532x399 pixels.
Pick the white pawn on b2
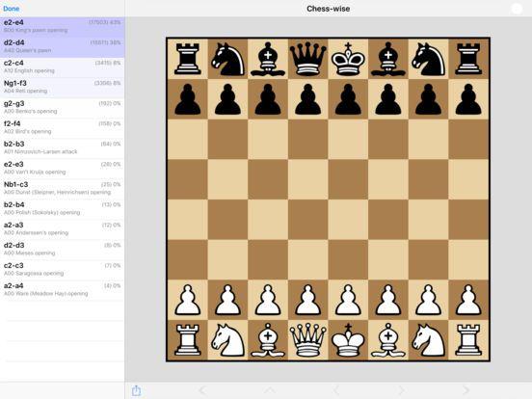click(x=227, y=300)
